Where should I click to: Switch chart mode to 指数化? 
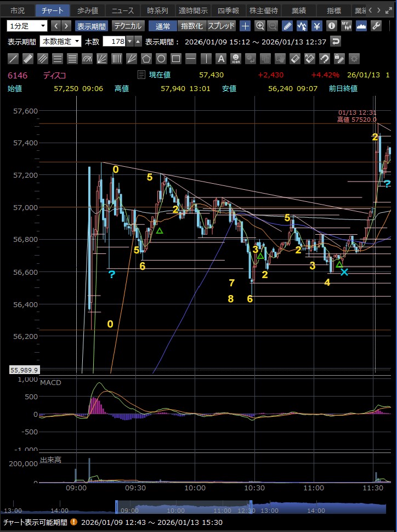click(191, 26)
